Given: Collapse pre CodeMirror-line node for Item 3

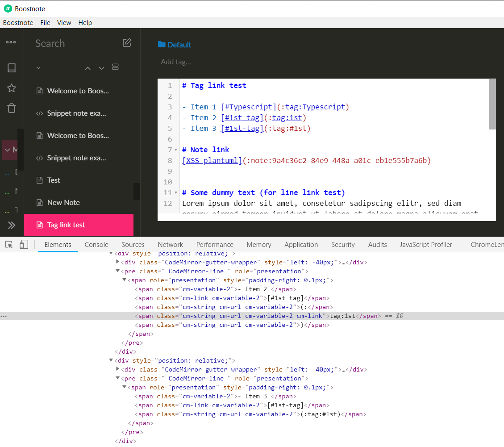Looking at the screenshot, I should pos(118,378).
